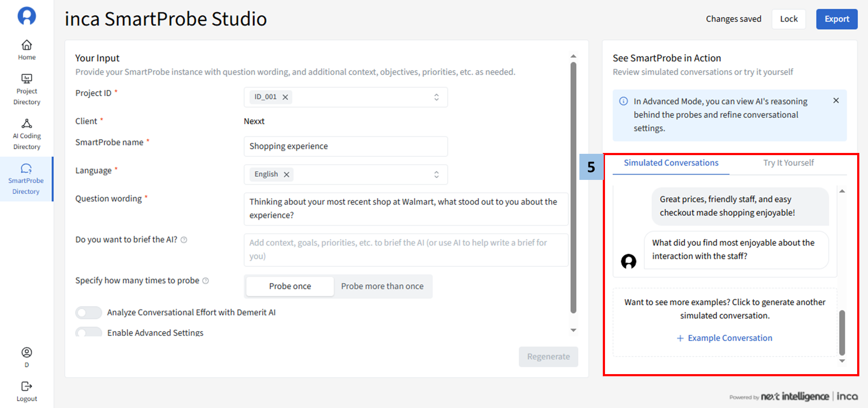Click the Home icon in sidebar

click(x=26, y=45)
